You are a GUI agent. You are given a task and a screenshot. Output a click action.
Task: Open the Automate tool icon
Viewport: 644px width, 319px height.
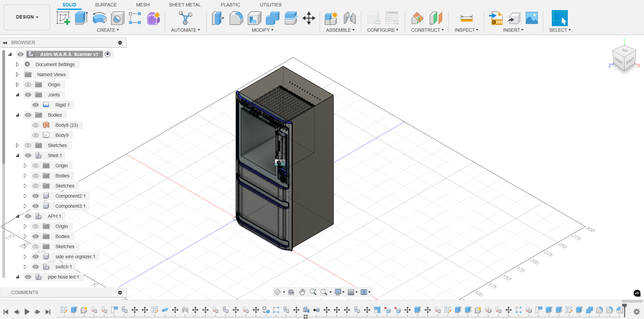185,18
